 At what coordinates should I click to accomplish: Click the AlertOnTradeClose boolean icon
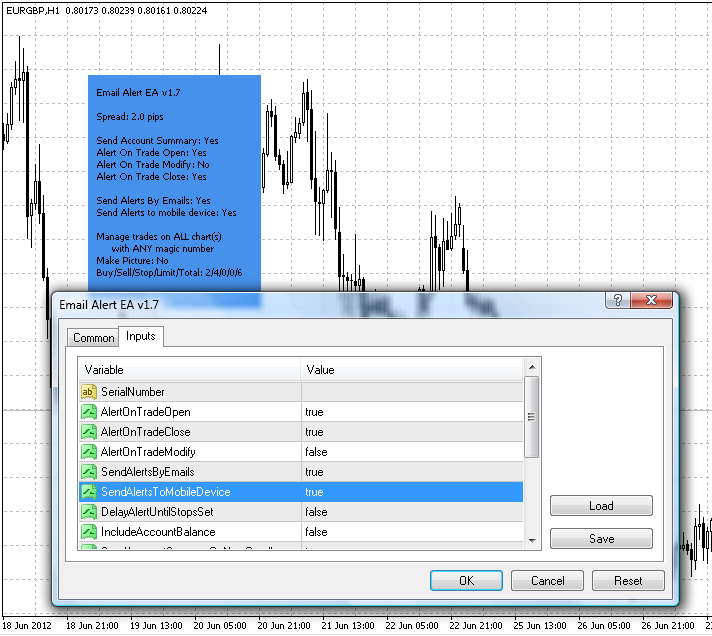click(89, 432)
